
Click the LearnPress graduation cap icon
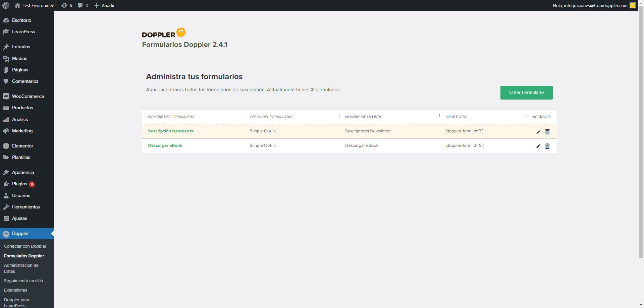point(6,32)
